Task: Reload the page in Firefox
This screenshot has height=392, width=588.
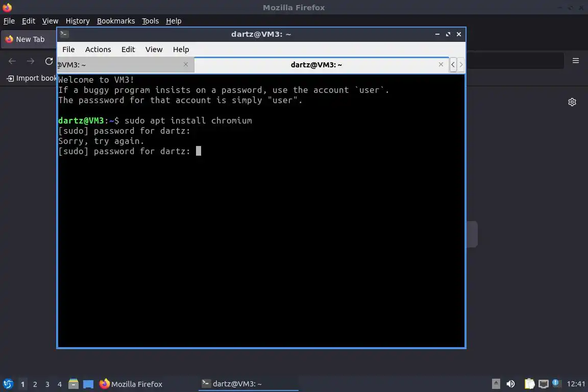Action: coord(49,61)
